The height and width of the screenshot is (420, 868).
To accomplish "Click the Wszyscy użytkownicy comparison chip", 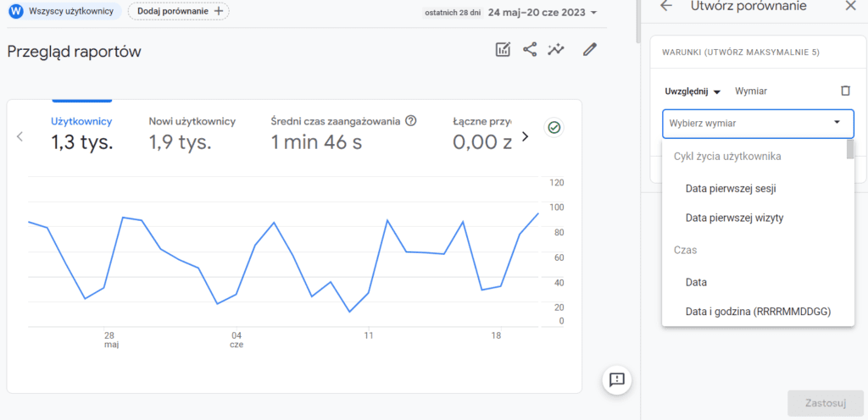I will pos(64,11).
